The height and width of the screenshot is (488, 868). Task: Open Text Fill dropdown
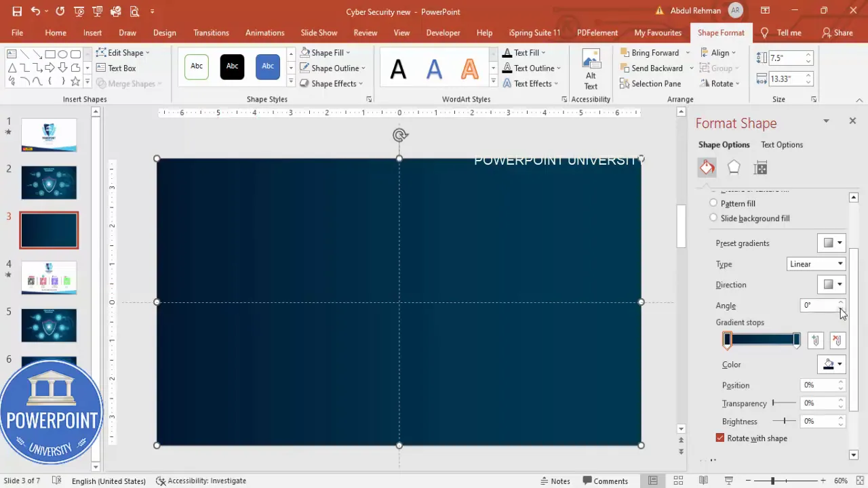(x=524, y=52)
